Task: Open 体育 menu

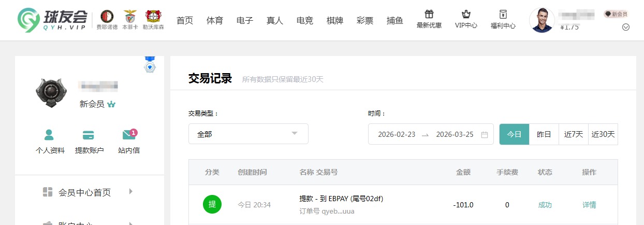Action: coord(215,21)
